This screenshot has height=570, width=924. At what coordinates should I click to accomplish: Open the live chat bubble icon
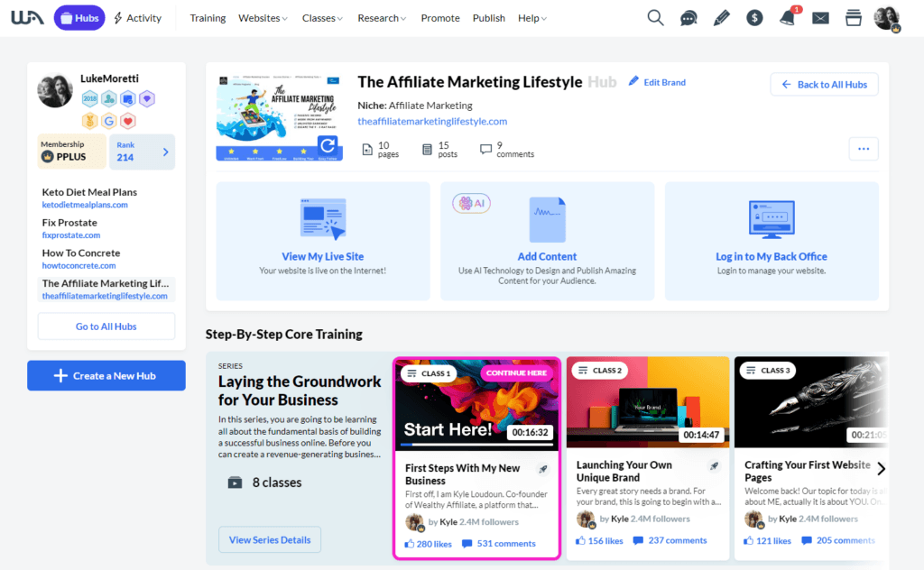(688, 18)
